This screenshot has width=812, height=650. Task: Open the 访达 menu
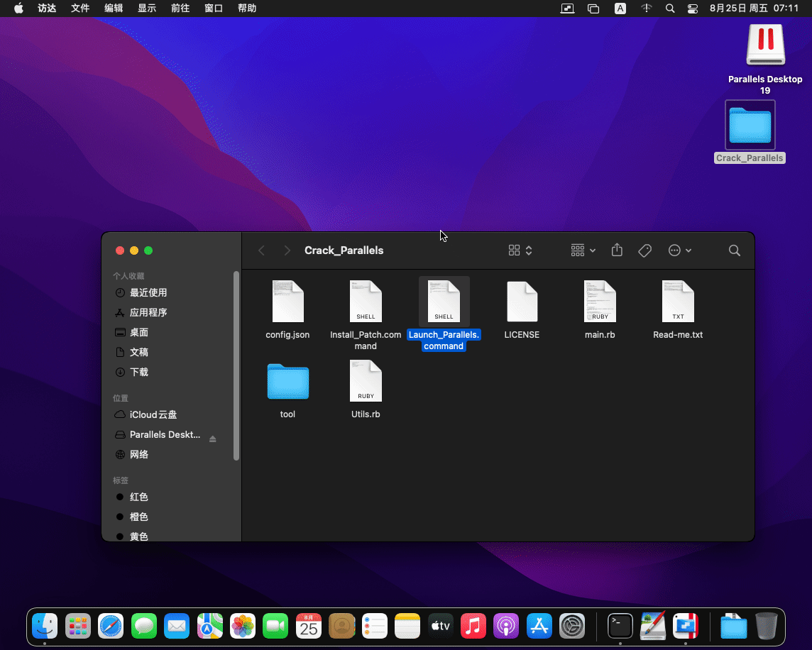click(47, 9)
